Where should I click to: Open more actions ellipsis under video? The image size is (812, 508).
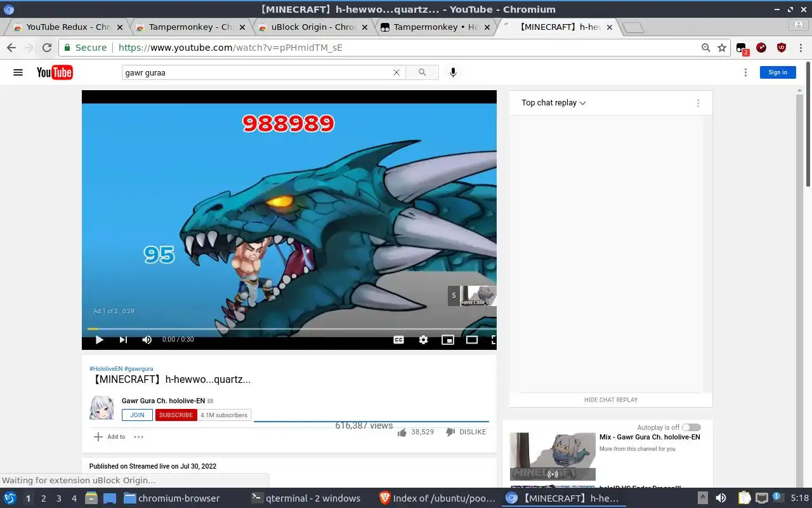click(x=138, y=437)
